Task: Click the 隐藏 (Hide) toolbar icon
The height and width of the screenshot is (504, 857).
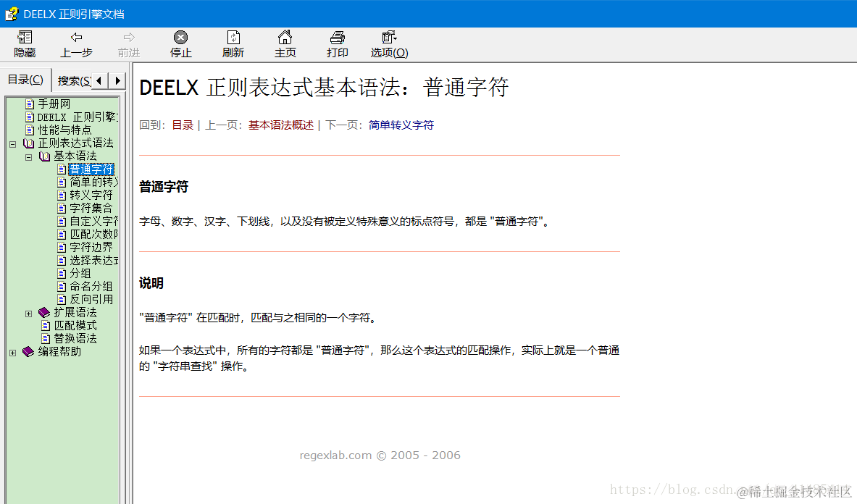Action: [x=25, y=37]
